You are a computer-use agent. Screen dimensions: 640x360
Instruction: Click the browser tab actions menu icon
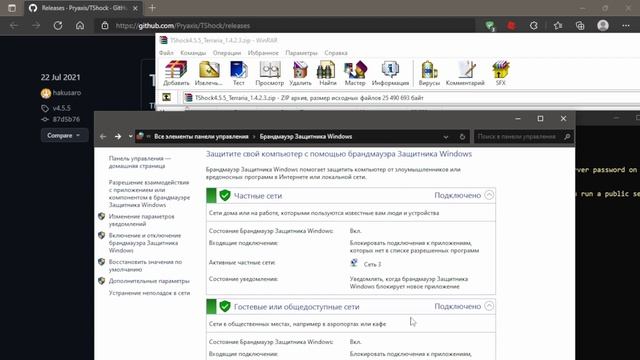tap(12, 8)
